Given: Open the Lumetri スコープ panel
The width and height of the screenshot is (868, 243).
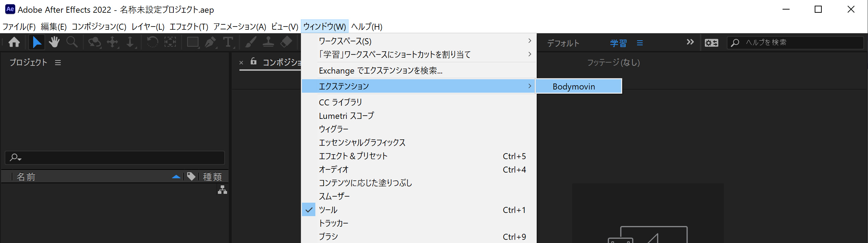Looking at the screenshot, I should [x=419, y=116].
